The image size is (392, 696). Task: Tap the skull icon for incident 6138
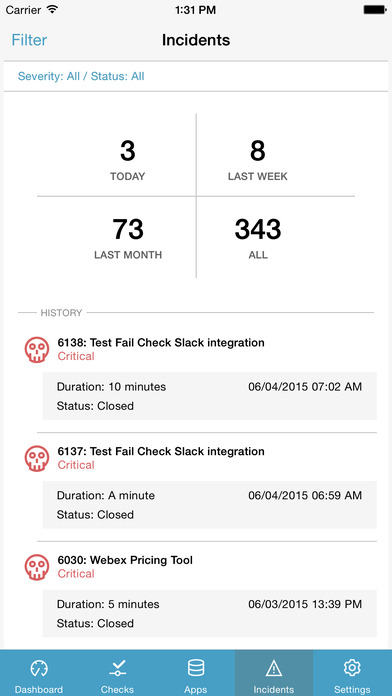37,350
